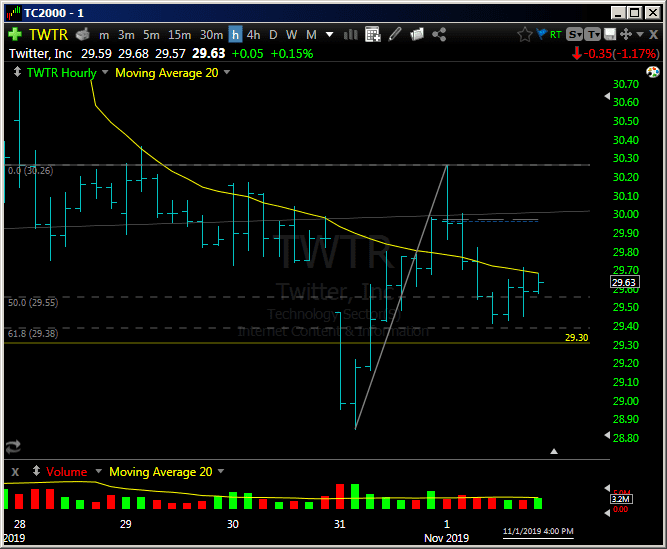Open the S symbol-link dropdown
This screenshot has height=549, width=667.
574,34
